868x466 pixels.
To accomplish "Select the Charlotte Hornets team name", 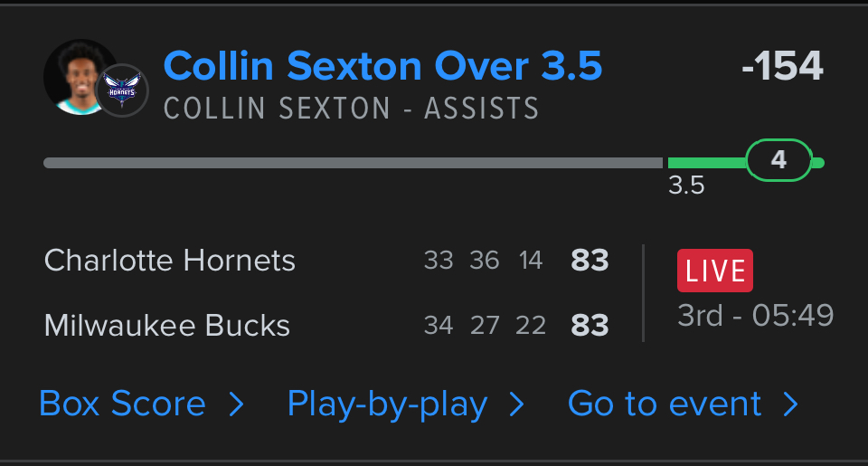I will tap(170, 261).
